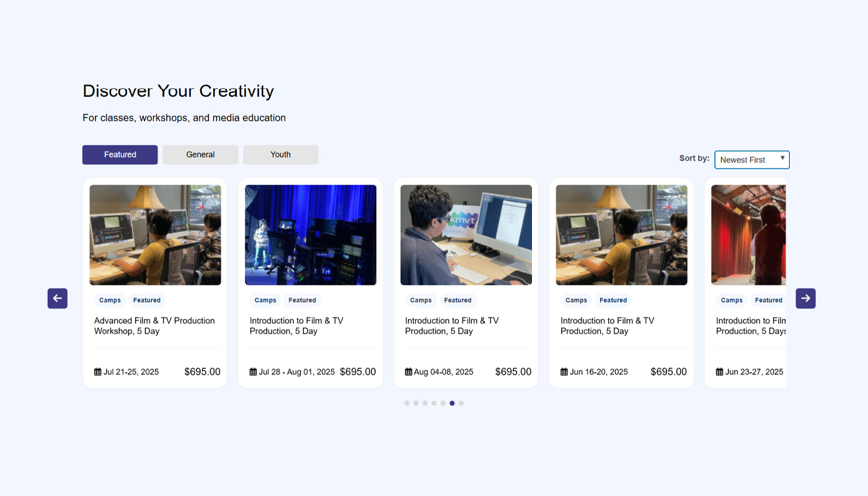The height and width of the screenshot is (496, 868).
Task: Switch to the Youth tab
Action: 280,155
